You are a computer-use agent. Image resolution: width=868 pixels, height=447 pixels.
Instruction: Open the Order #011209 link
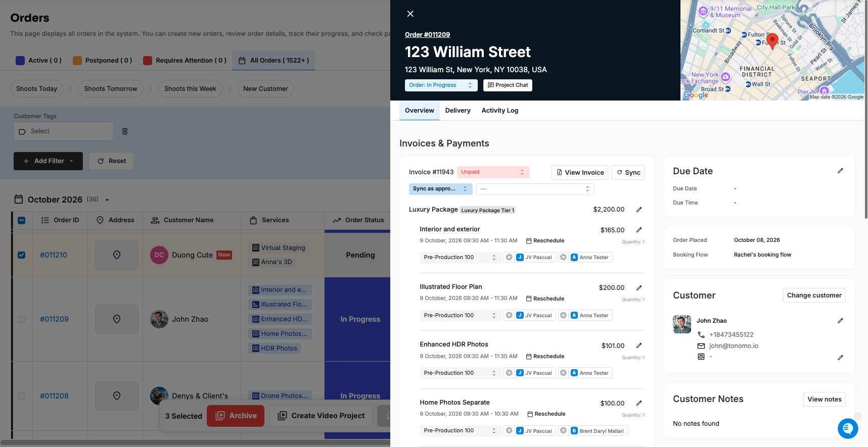[428, 35]
